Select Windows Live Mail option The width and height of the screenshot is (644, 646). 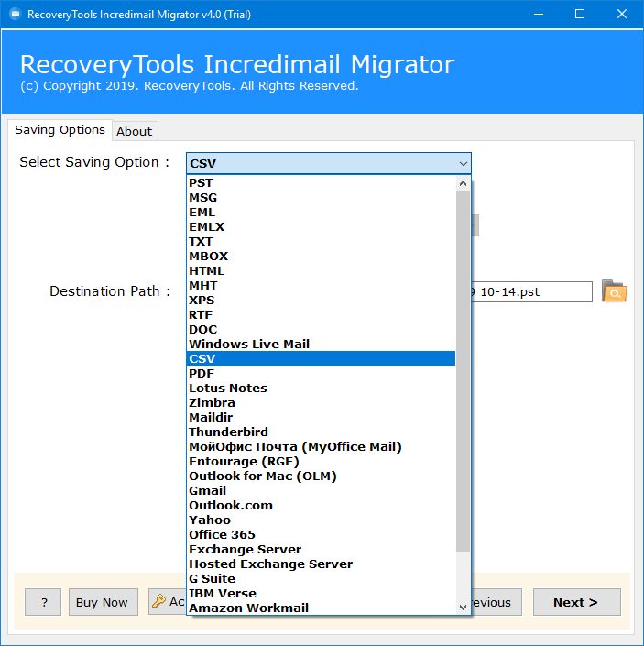pyautogui.click(x=321, y=344)
